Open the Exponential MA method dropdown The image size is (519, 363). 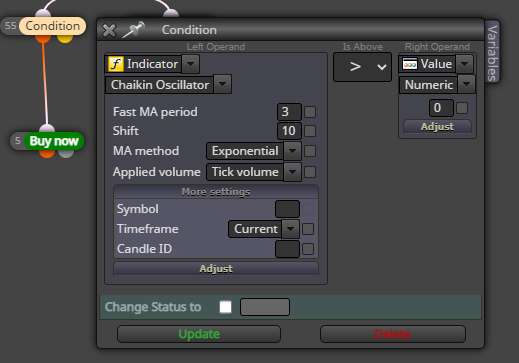[293, 151]
